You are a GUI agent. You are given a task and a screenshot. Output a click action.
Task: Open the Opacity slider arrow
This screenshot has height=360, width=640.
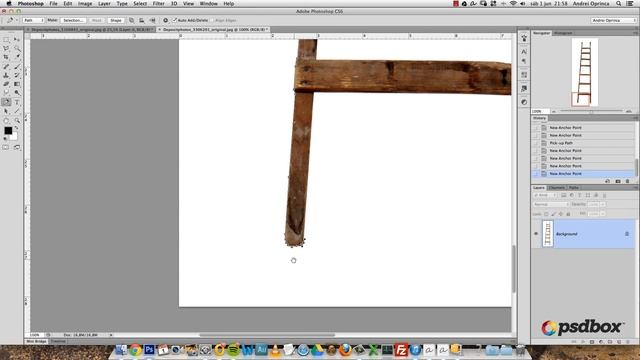603,204
